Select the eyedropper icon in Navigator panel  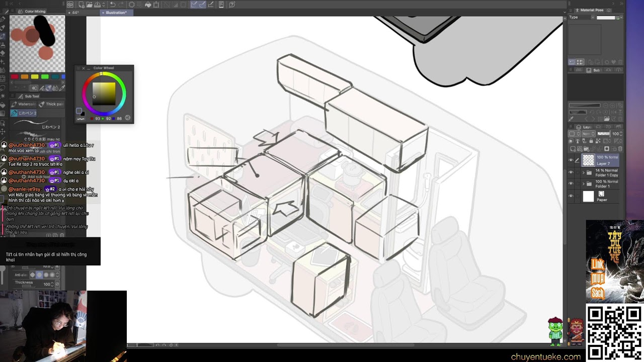pos(571,119)
